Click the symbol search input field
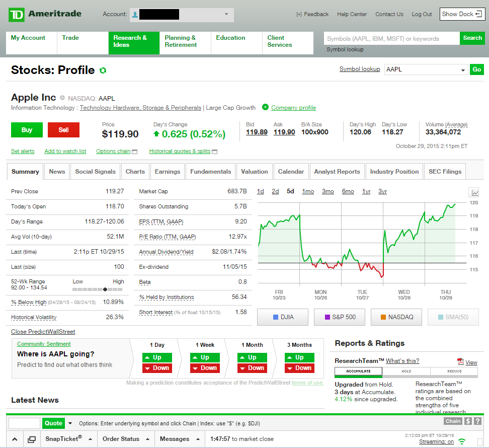The height and width of the screenshot is (448, 489). tap(391, 38)
